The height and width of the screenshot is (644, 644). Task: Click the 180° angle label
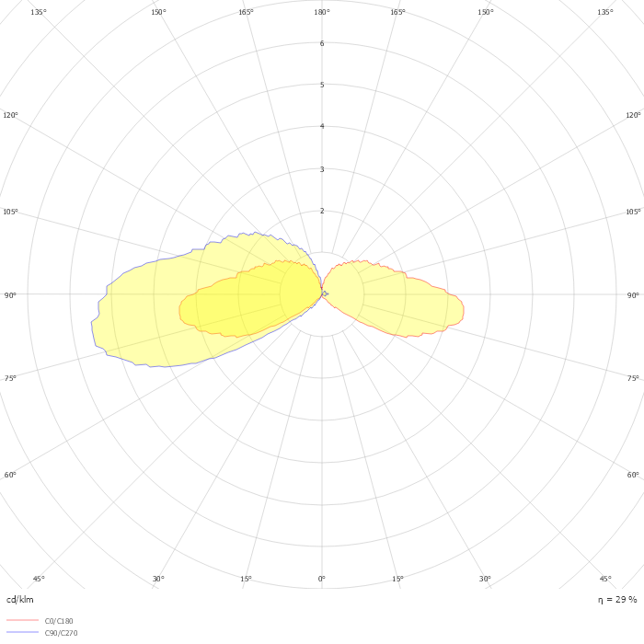(322, 12)
